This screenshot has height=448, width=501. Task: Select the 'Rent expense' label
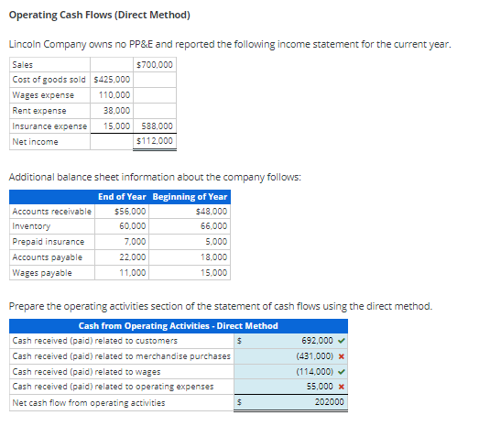(39, 111)
